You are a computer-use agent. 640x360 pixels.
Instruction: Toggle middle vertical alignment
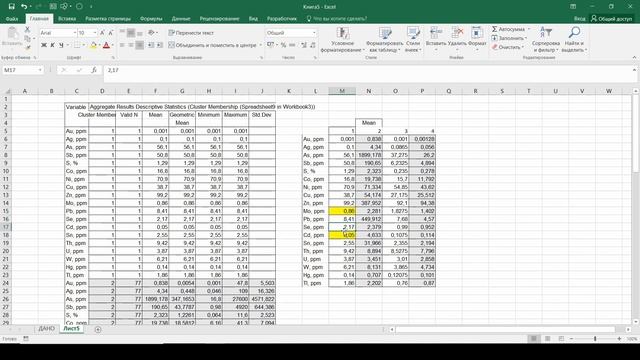coord(131,33)
